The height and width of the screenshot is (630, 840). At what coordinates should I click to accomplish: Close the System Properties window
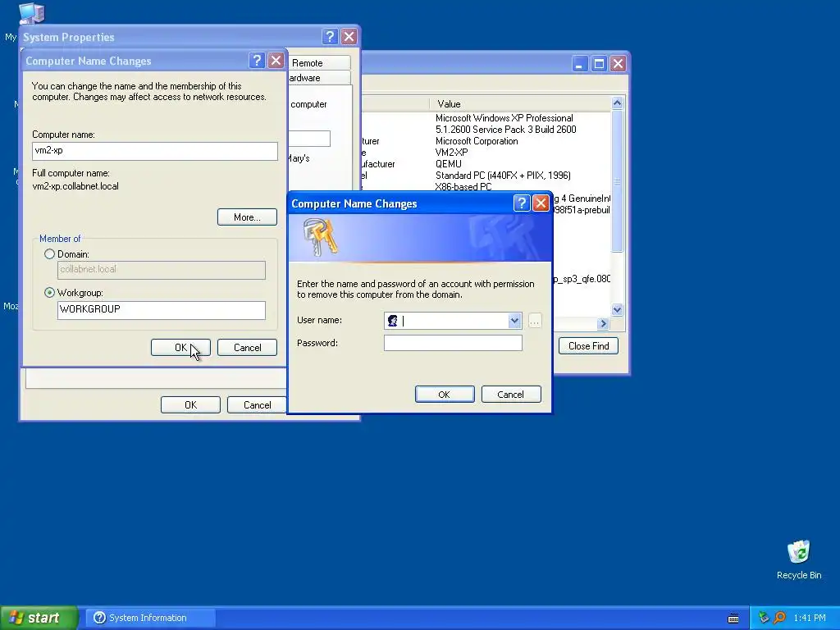tap(349, 36)
